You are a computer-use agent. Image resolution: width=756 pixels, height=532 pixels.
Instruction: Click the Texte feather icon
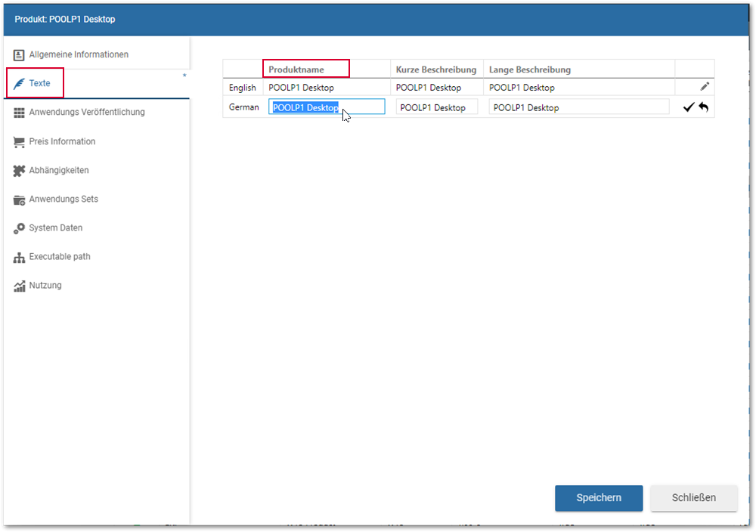click(19, 84)
